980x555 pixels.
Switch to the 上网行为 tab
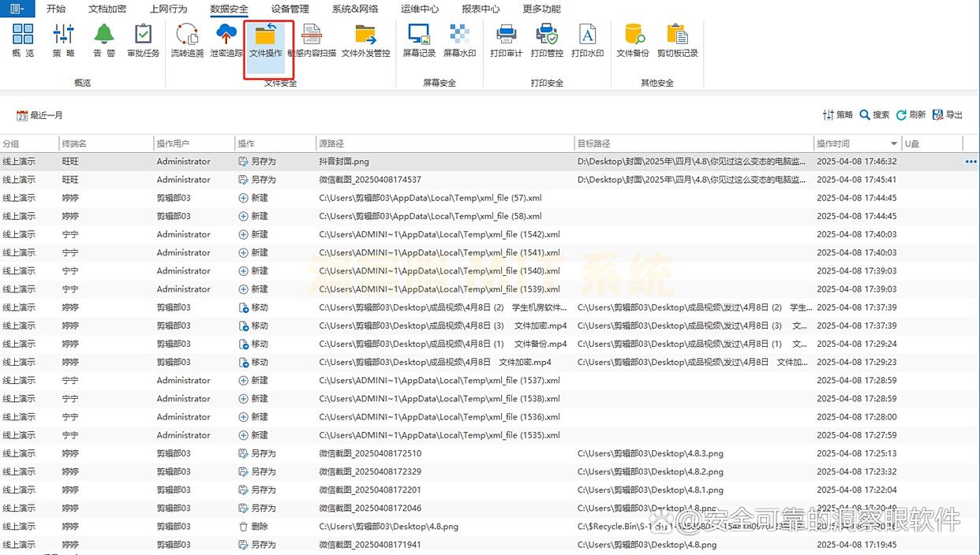point(168,9)
